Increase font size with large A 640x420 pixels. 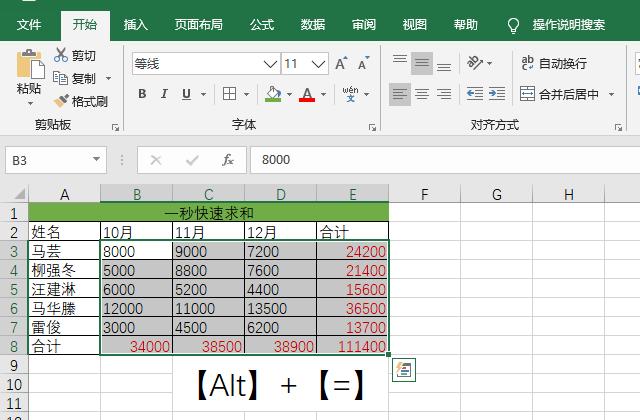[x=341, y=63]
